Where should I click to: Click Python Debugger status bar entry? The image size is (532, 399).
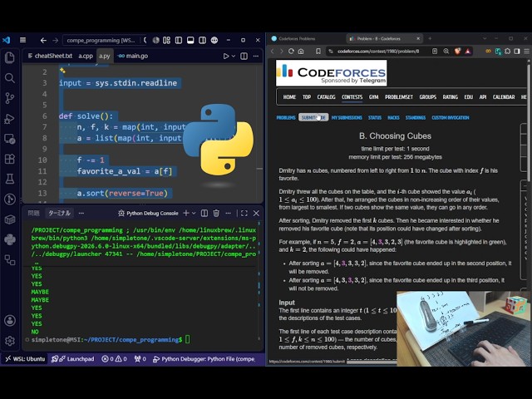(204, 359)
